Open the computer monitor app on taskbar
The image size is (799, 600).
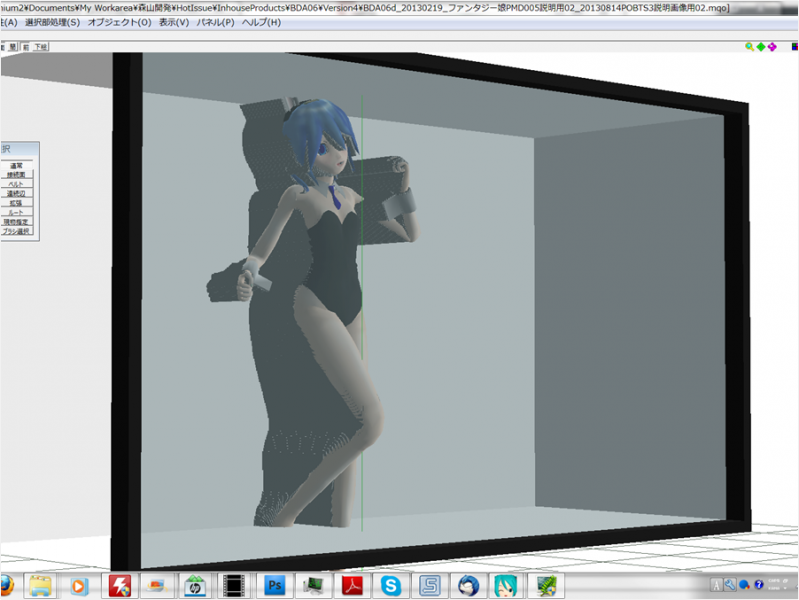pyautogui.click(x=312, y=586)
